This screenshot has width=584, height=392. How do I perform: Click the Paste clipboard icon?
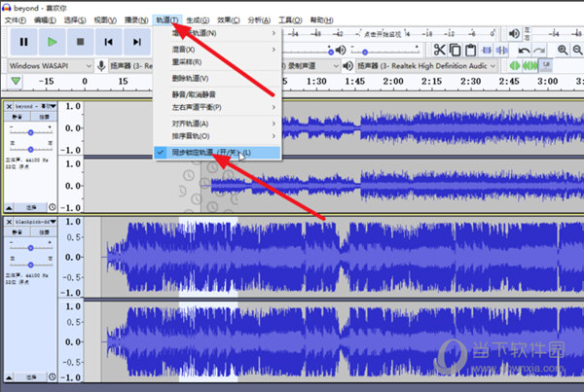click(x=470, y=50)
